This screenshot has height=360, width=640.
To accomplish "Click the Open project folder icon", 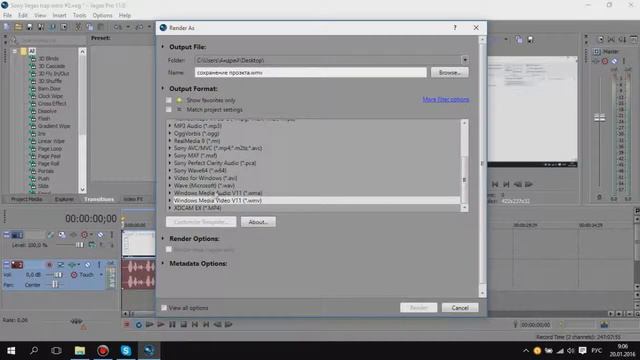I will click(18, 27).
